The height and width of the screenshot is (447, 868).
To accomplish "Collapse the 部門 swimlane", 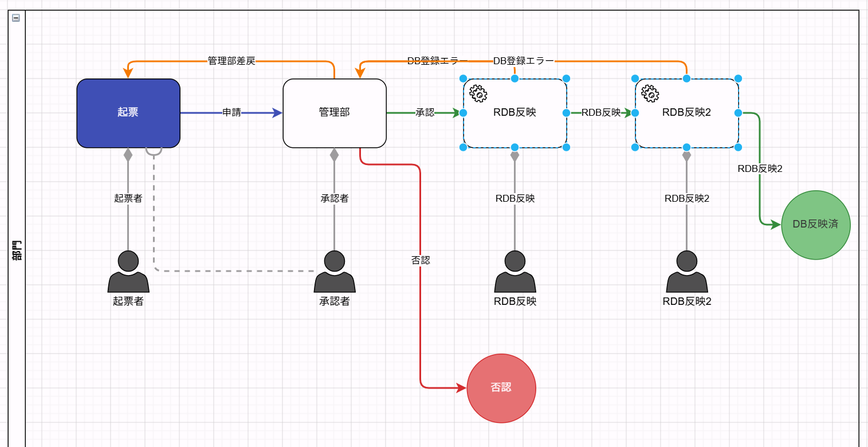I will pyautogui.click(x=16, y=18).
